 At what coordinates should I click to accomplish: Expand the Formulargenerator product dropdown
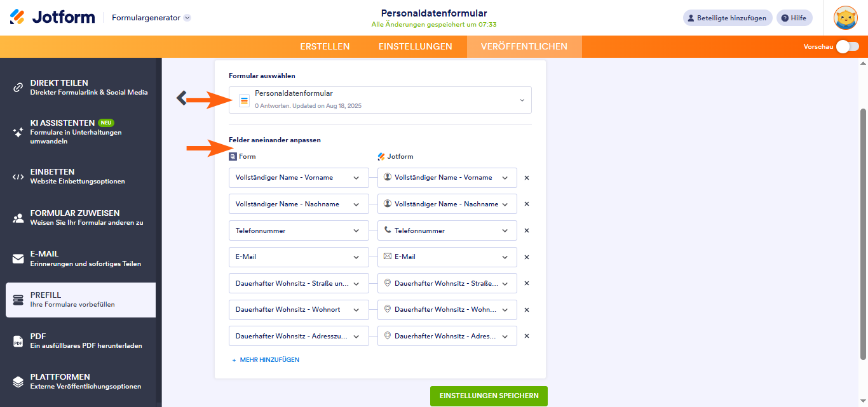point(187,18)
